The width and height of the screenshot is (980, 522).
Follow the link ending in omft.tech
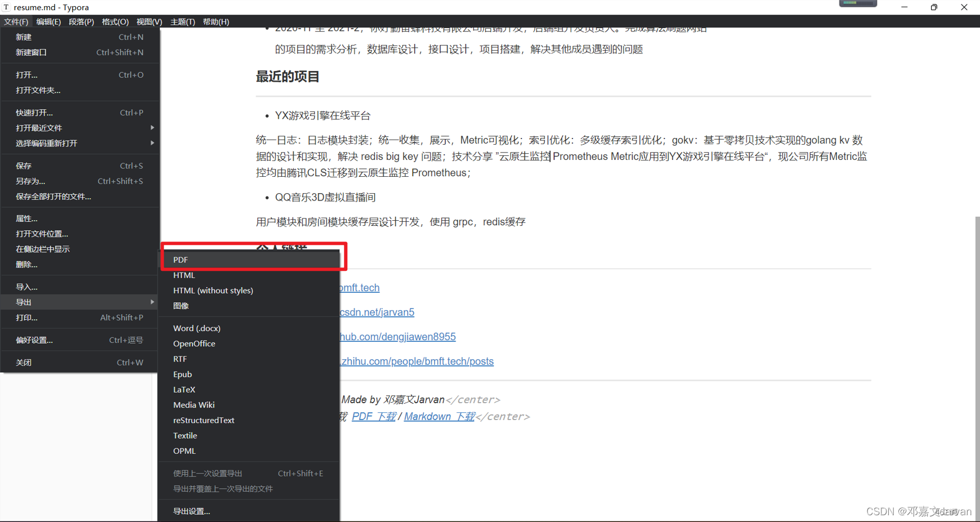click(x=360, y=288)
